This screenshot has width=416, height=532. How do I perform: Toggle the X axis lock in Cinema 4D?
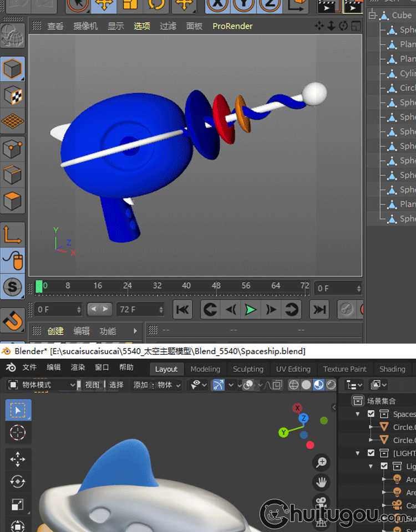point(217,5)
